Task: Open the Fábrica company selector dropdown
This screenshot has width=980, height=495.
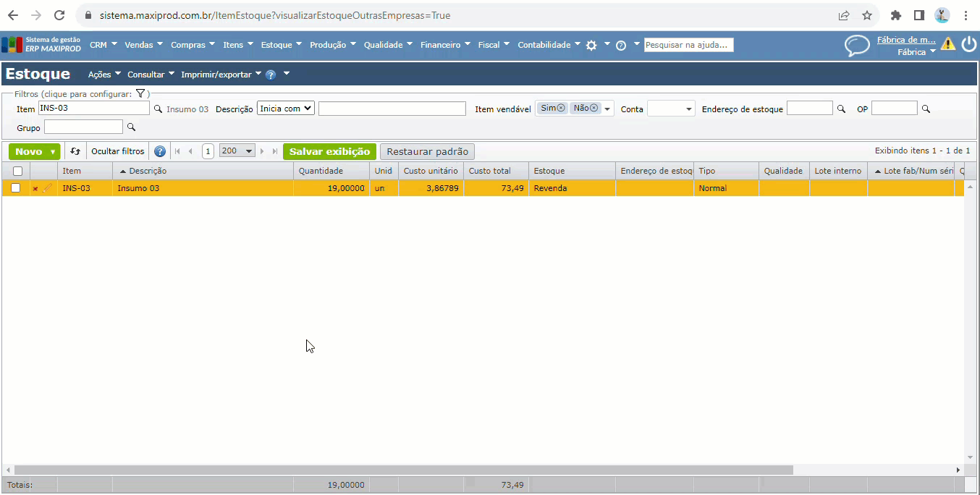Action: coord(916,52)
